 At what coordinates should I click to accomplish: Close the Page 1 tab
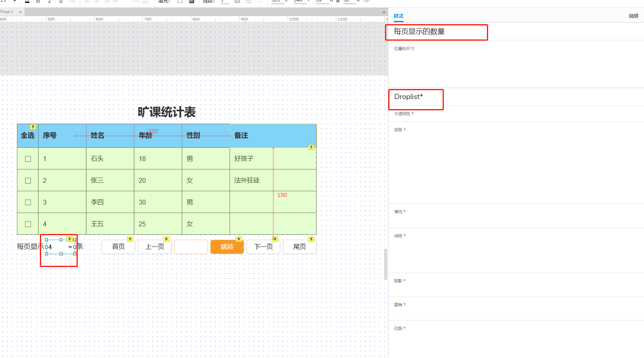click(x=20, y=12)
